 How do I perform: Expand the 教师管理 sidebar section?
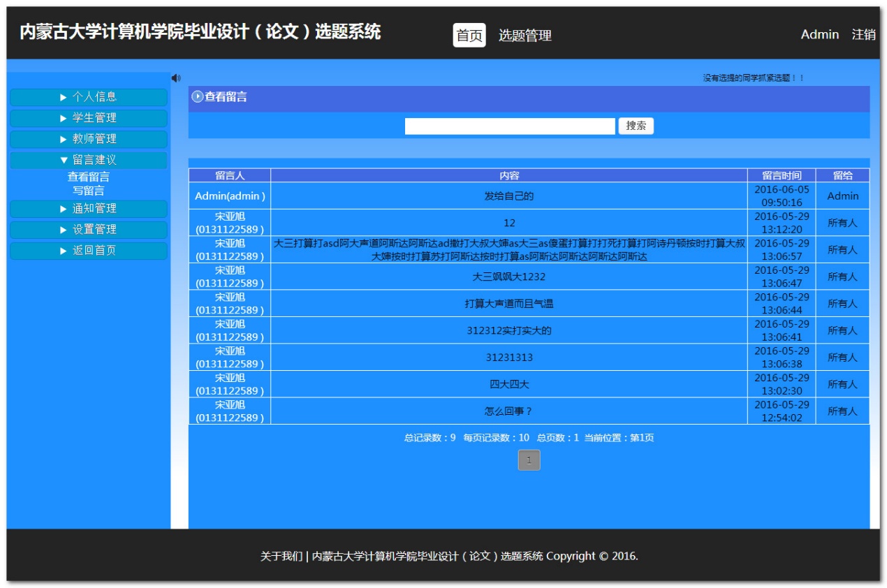click(x=89, y=139)
